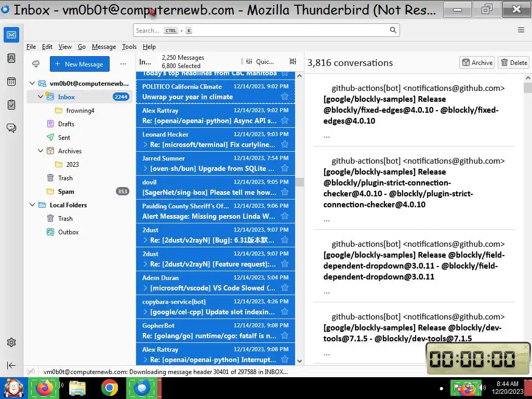Image resolution: width=532 pixels, height=399 pixels.
Task: Click the Get Messages cloud icon
Action: coord(36,64)
